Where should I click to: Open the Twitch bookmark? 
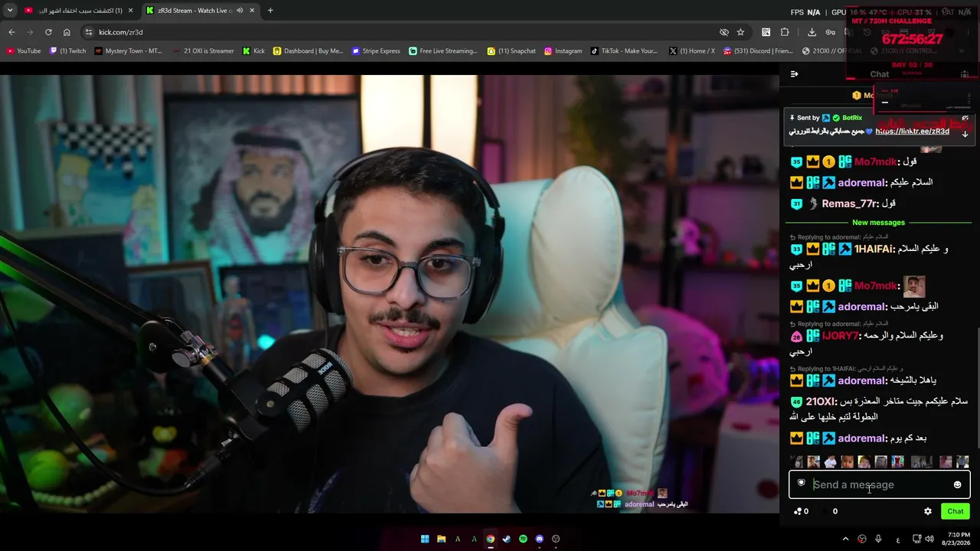68,51
